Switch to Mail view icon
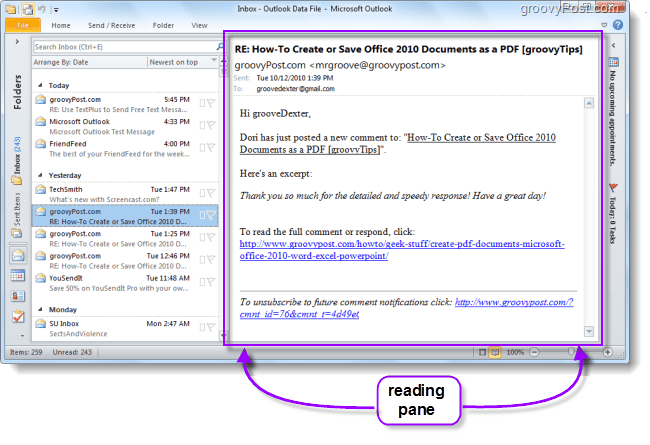 (x=18, y=255)
